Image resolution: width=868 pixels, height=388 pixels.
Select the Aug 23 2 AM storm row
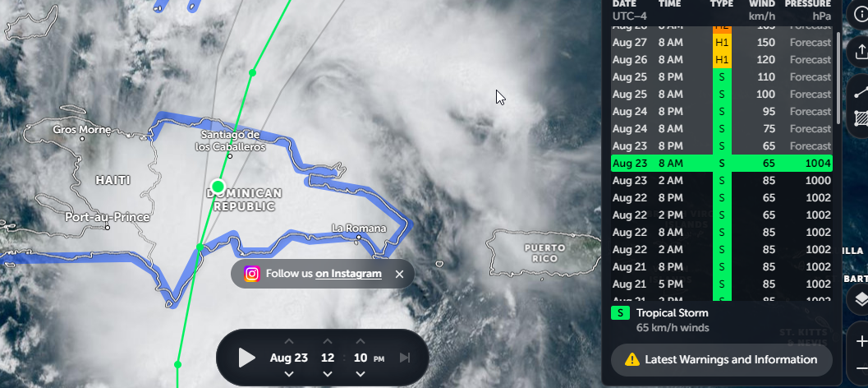[x=721, y=181]
